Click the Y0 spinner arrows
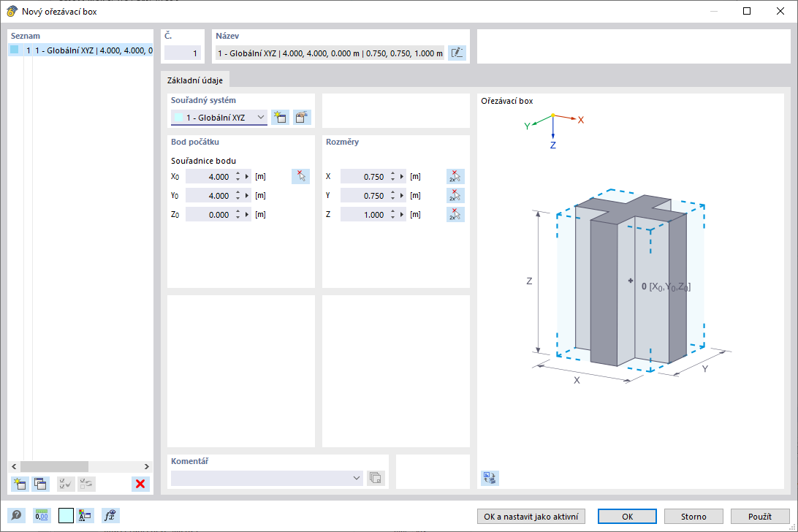Image resolution: width=798 pixels, height=532 pixels. click(237, 196)
